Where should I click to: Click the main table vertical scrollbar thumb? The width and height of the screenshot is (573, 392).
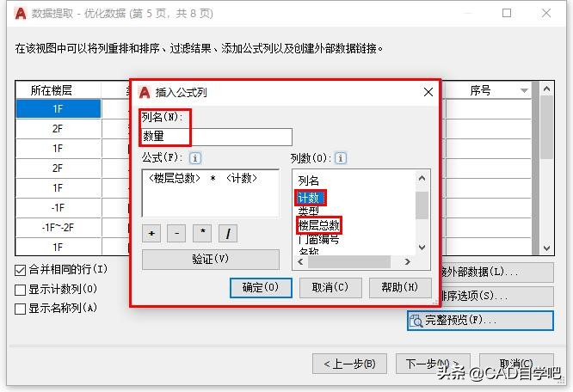(546, 127)
